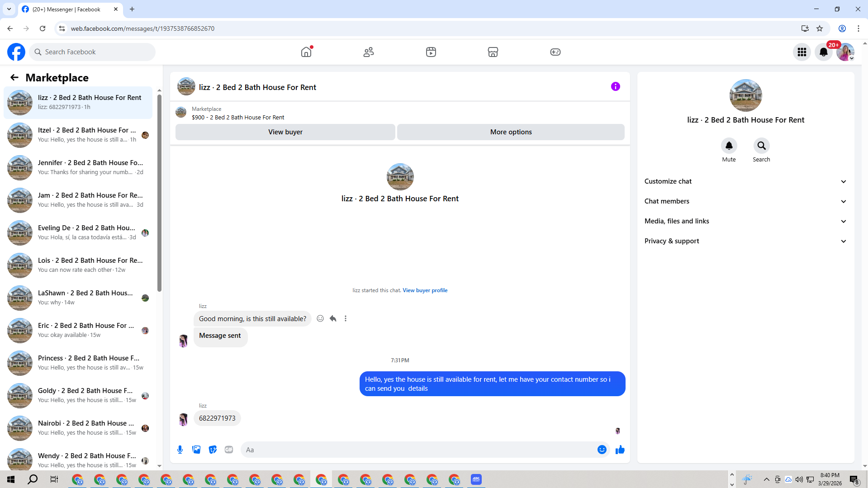
Task: Expand Chat members section
Action: 745,201
